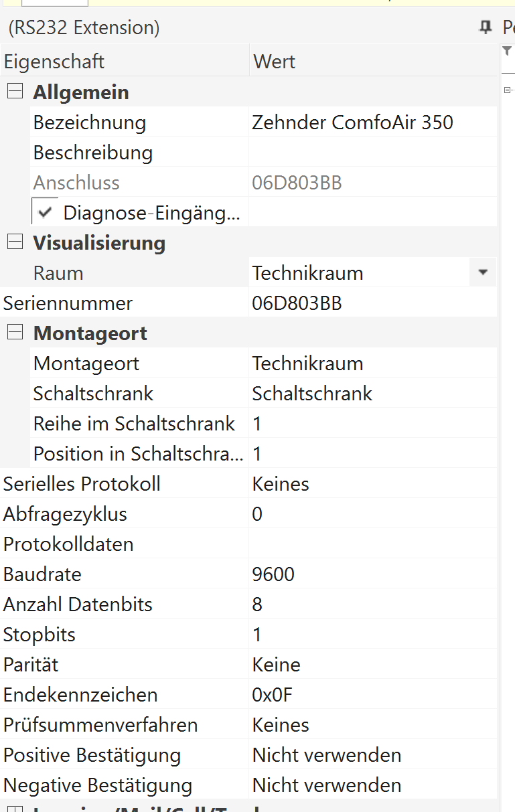The image size is (515, 812).
Task: Select the Parität value Keine
Action: (276, 665)
